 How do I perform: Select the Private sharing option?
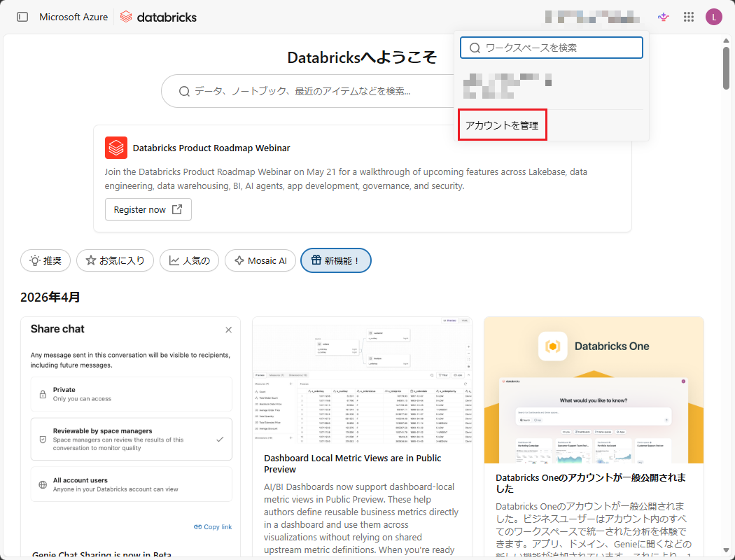coord(131,394)
